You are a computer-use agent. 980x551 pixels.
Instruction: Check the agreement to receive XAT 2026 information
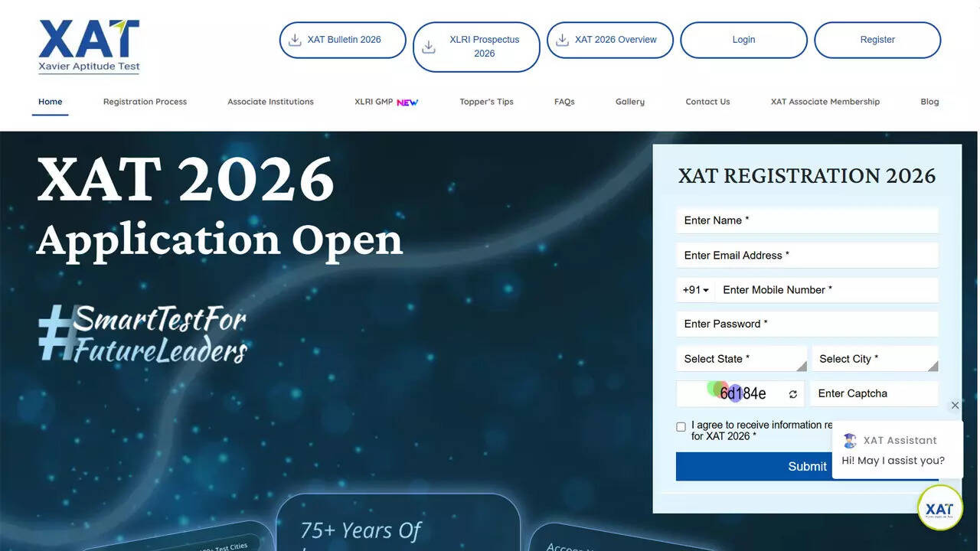pos(681,426)
